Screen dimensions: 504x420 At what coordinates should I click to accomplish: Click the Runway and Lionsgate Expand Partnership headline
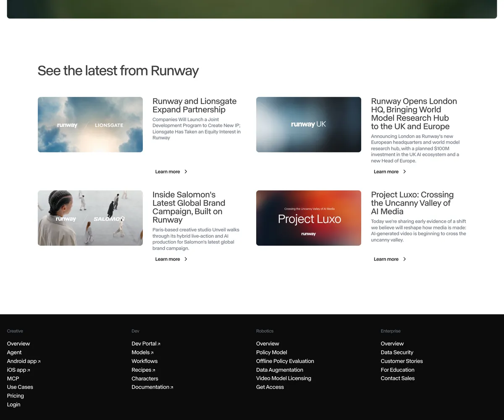[x=194, y=105]
